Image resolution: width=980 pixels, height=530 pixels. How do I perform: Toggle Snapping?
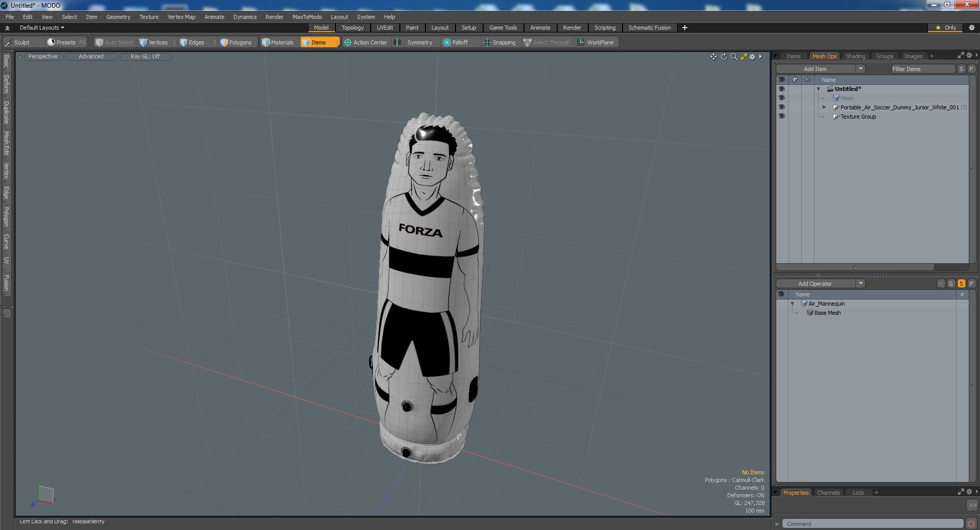pos(499,42)
